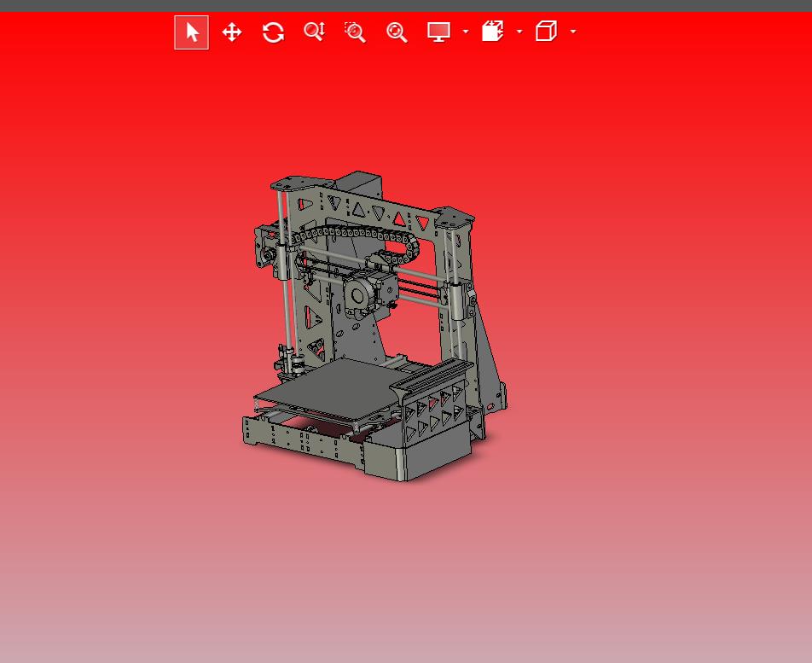Activate the Select arrow tool
This screenshot has width=812, height=663.
click(x=192, y=32)
